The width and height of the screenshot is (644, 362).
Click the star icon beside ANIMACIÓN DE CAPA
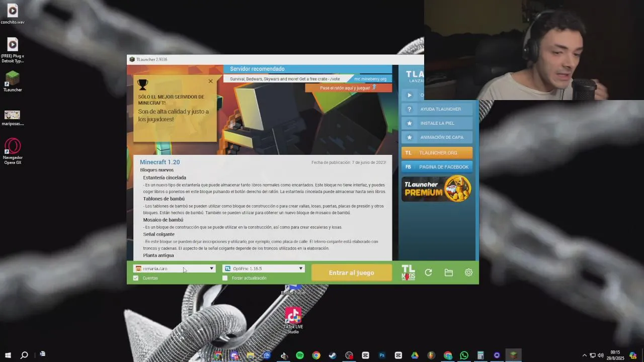coord(409,137)
